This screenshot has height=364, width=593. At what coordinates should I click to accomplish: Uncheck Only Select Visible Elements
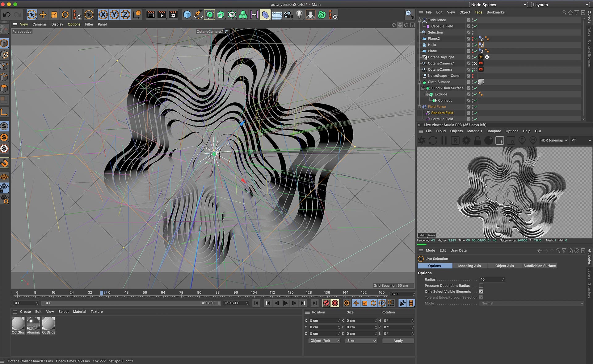pos(481,292)
